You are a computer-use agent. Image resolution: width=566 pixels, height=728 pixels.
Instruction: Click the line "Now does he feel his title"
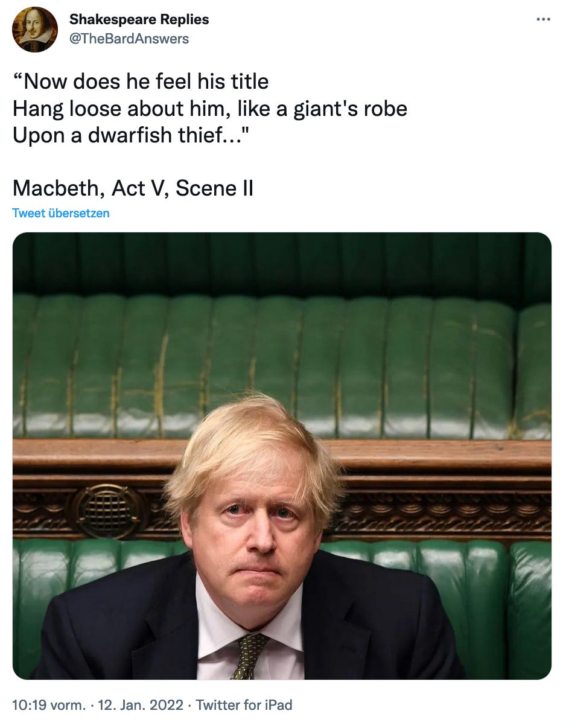pos(141,81)
